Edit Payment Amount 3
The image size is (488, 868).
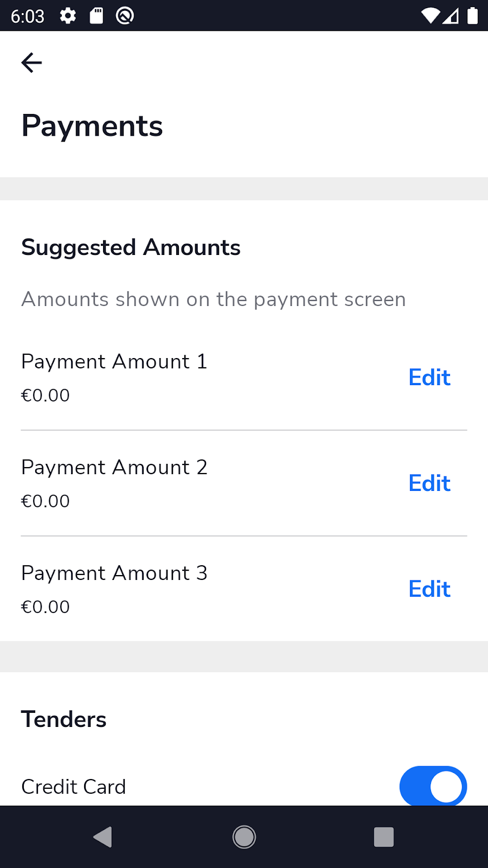[x=429, y=589]
